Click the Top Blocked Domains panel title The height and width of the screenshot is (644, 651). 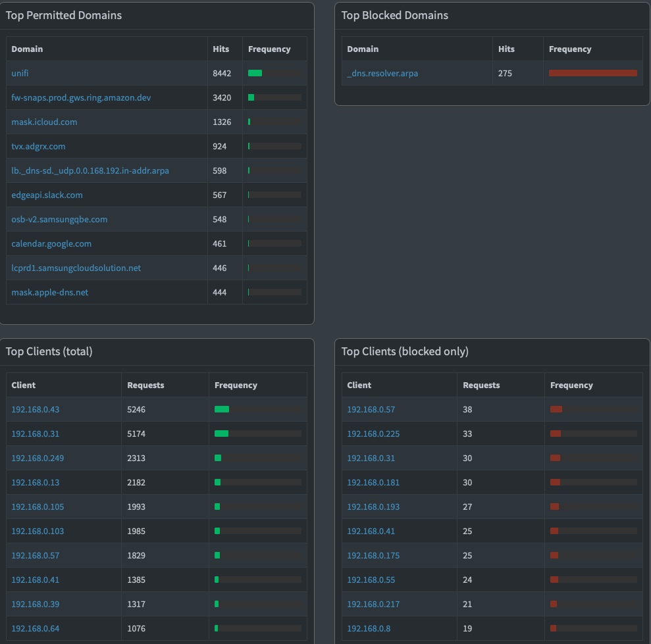pyautogui.click(x=394, y=15)
